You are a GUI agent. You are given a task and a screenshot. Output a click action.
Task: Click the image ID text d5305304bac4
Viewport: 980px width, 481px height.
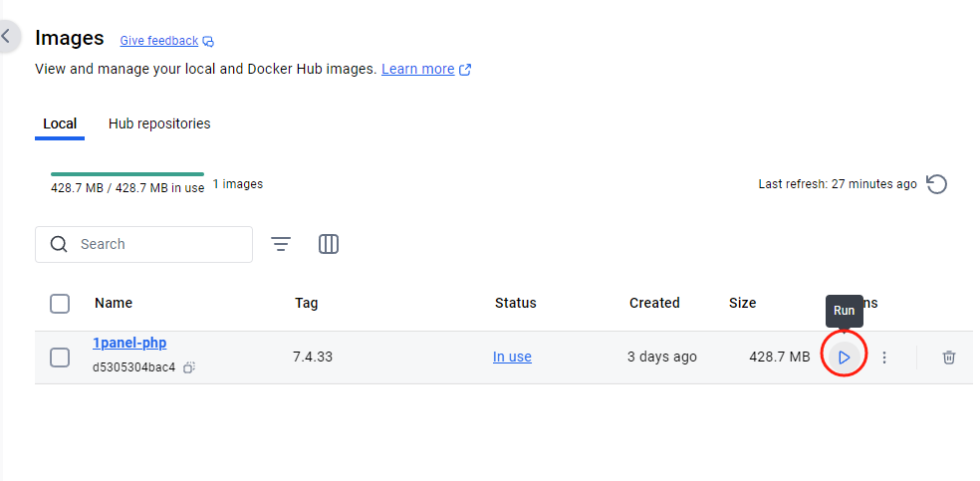click(133, 367)
